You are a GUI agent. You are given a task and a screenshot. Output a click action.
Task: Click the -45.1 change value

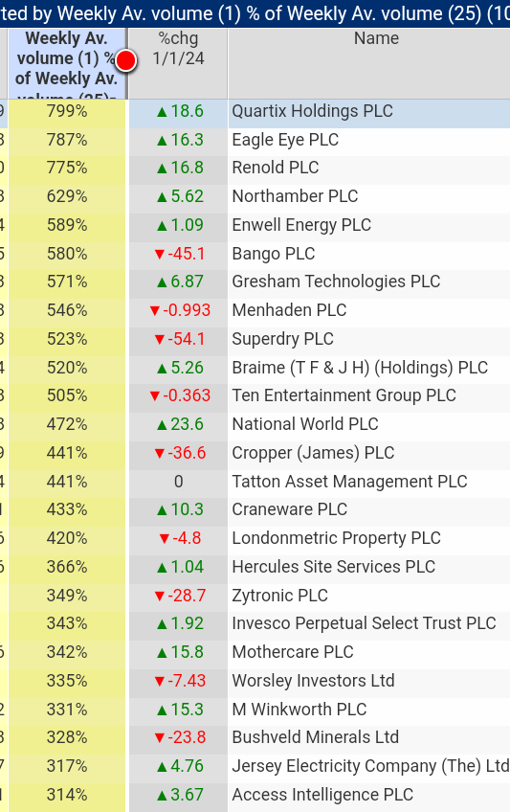187,254
